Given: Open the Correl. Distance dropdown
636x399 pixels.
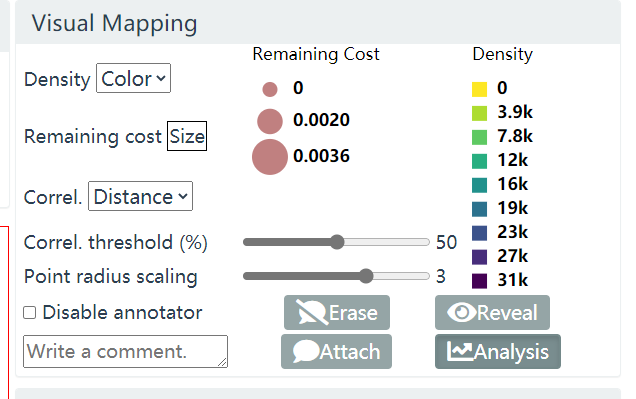Looking at the screenshot, I should tap(140, 196).
